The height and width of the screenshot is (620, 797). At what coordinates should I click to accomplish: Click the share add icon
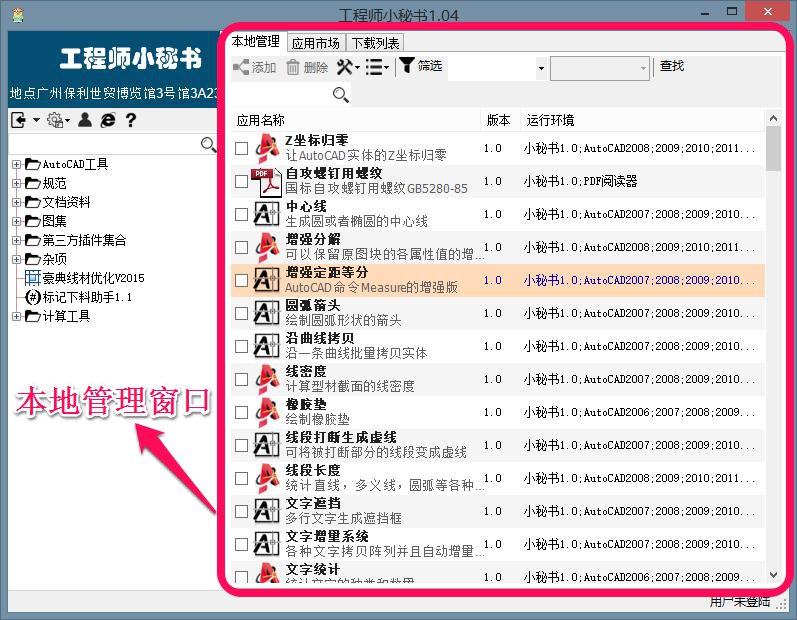point(240,67)
